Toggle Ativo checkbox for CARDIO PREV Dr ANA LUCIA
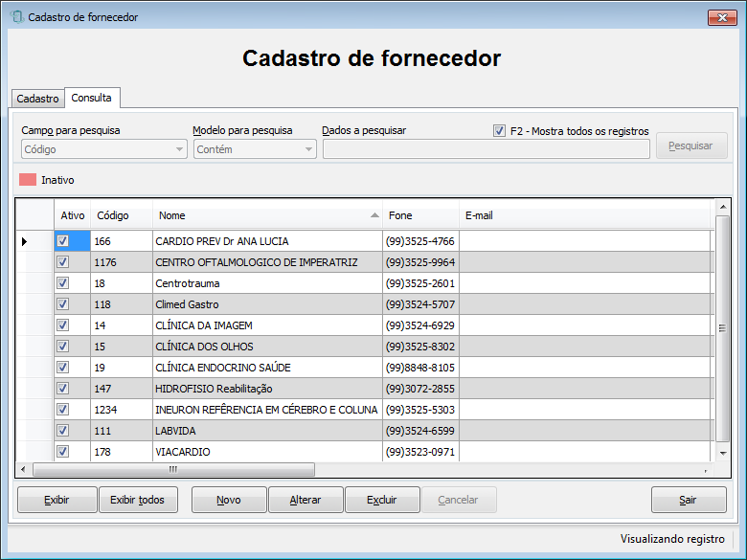This screenshot has width=747, height=560. coord(62,241)
